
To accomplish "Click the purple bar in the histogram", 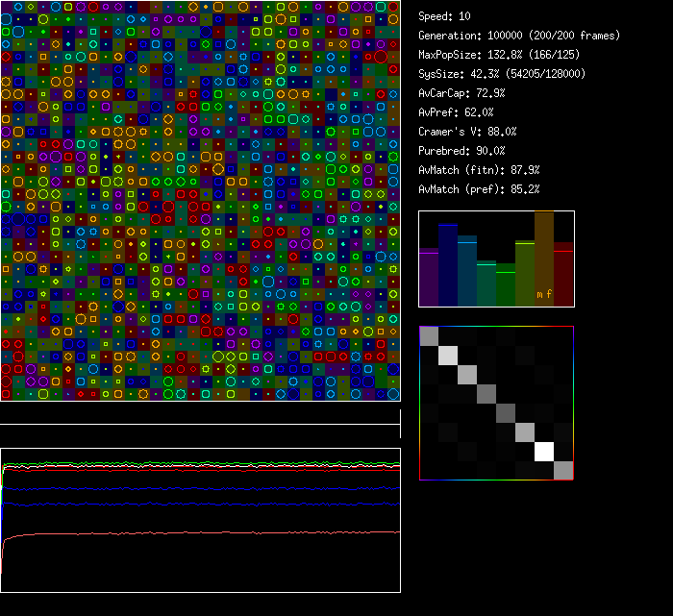I will tap(429, 279).
